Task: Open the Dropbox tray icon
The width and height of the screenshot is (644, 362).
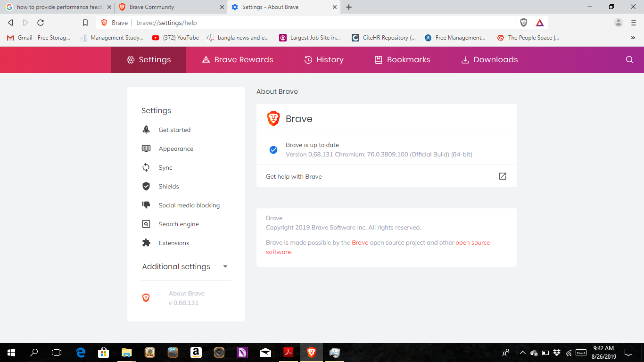Action: click(x=557, y=353)
